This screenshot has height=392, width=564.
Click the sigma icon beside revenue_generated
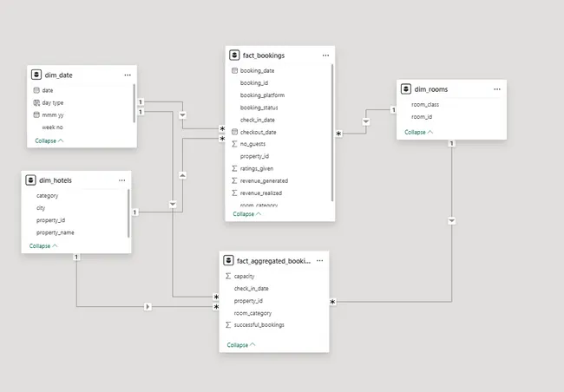click(x=234, y=180)
